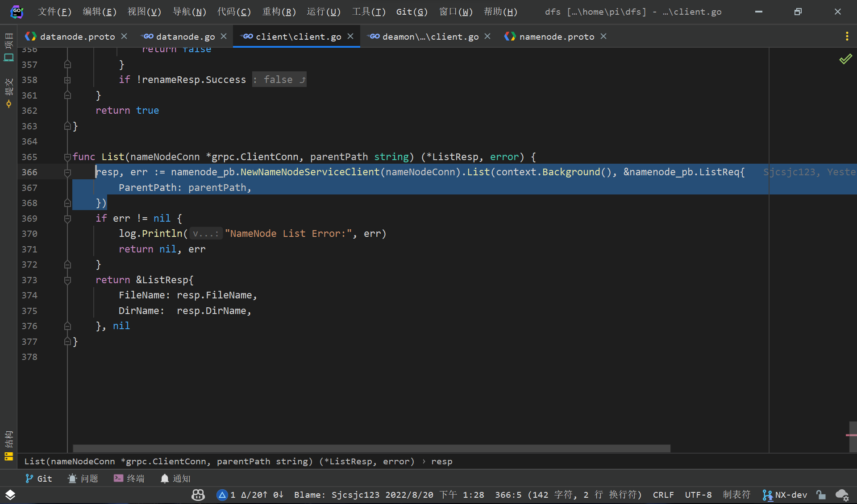Open the 问题 problems tool window

[83, 479]
